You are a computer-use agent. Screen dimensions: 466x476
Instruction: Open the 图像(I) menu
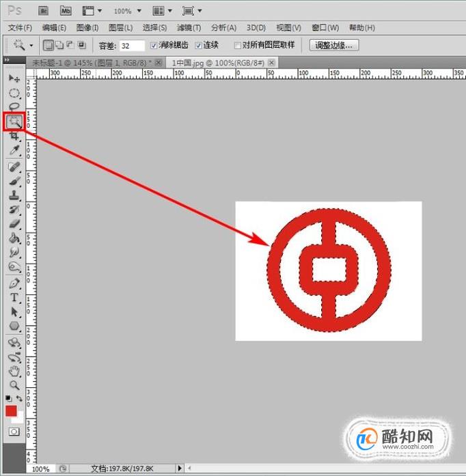(x=87, y=27)
